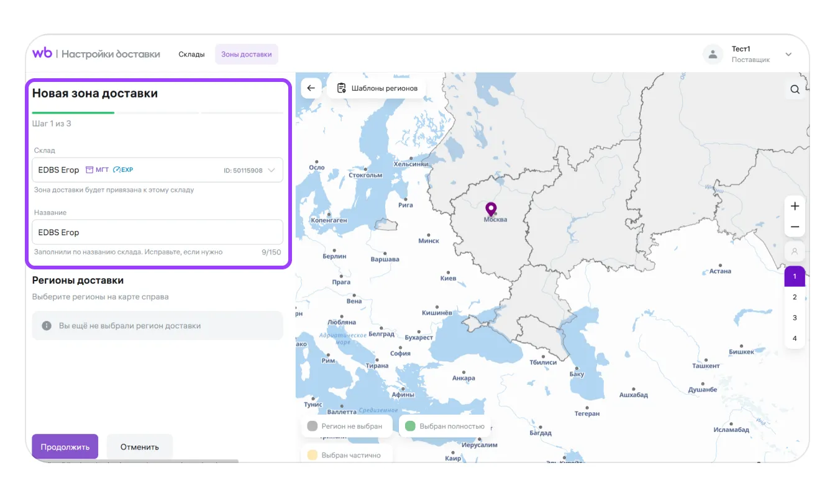Screen dimensions: 835x504
Task: Switch to the Склады tab
Action: coord(191,55)
